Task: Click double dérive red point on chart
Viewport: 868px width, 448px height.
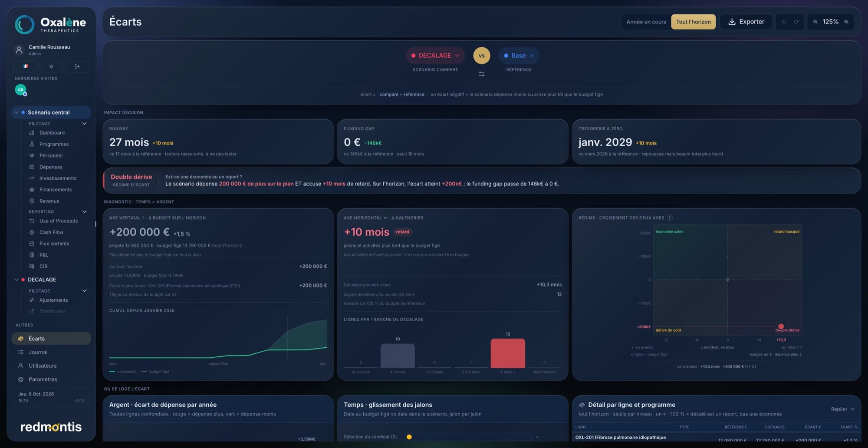Action: pos(781,326)
